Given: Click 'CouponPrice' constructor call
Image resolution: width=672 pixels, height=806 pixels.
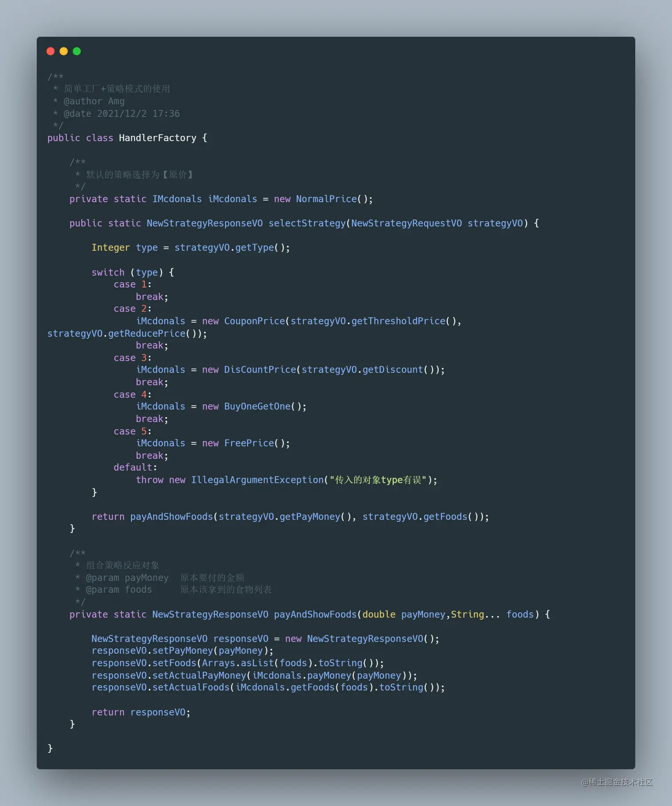Looking at the screenshot, I should point(255,321).
